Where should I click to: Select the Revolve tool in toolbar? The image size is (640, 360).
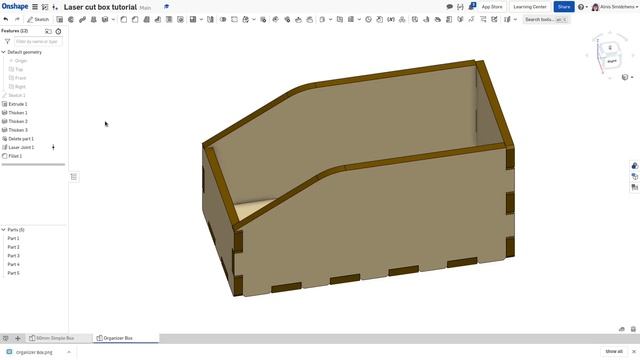[x=71, y=19]
